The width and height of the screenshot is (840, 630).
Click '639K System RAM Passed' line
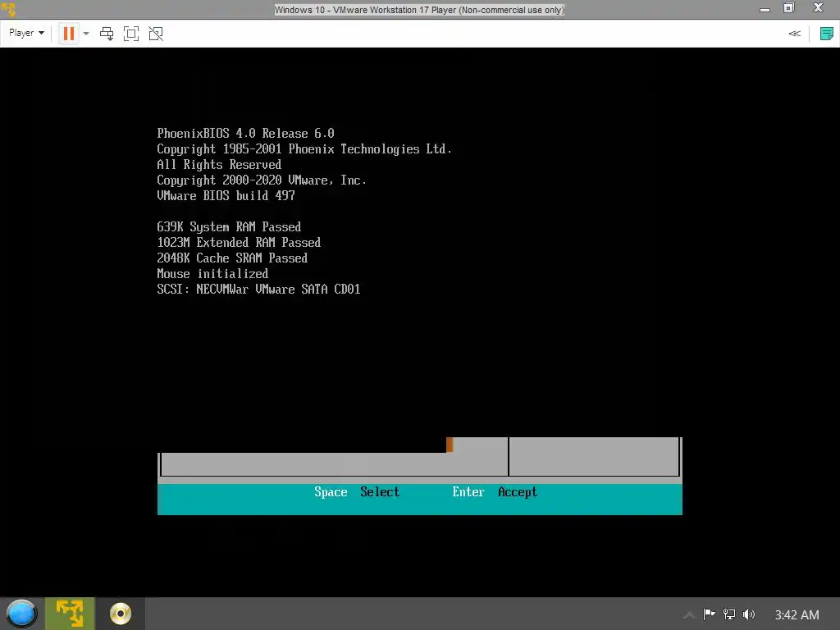[x=229, y=226]
